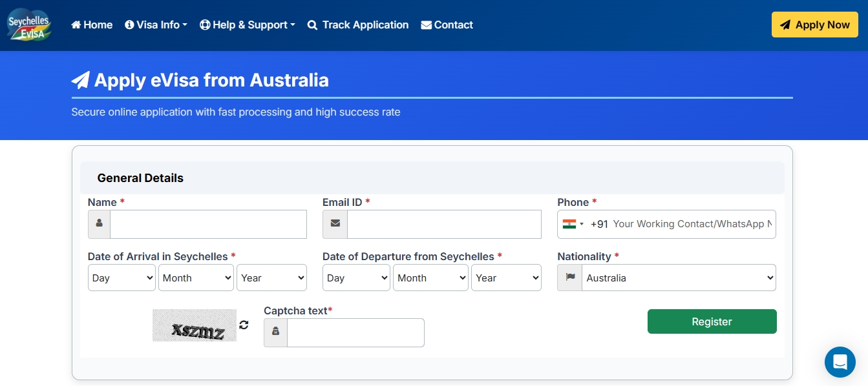Viewport: 868px width, 386px height.
Task: Click the Seychelles eVisa logo
Action: [x=29, y=25]
